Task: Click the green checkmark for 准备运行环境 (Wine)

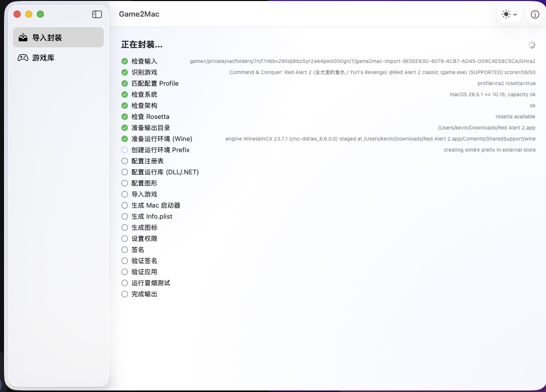Action: [124, 139]
